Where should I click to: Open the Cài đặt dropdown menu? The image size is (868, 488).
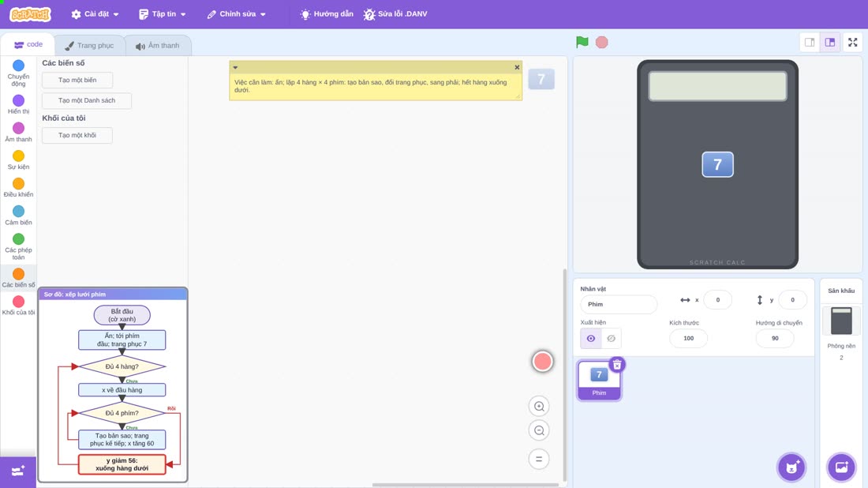[x=95, y=14]
